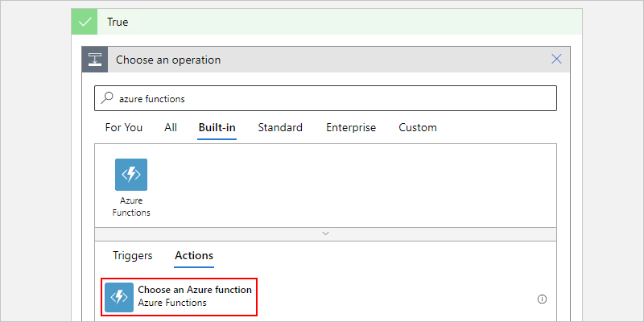Click the Azure Functions connector label
644x322 pixels.
pyautogui.click(x=131, y=208)
